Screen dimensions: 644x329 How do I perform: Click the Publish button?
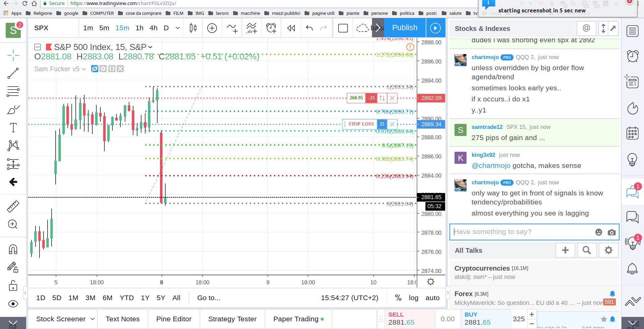[x=405, y=28]
